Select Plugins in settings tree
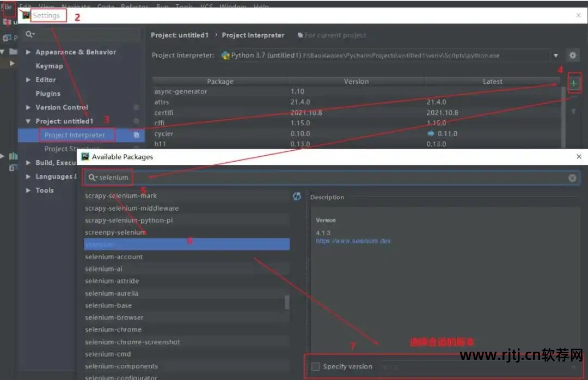Screen dimensions: 588x380 (48, 94)
